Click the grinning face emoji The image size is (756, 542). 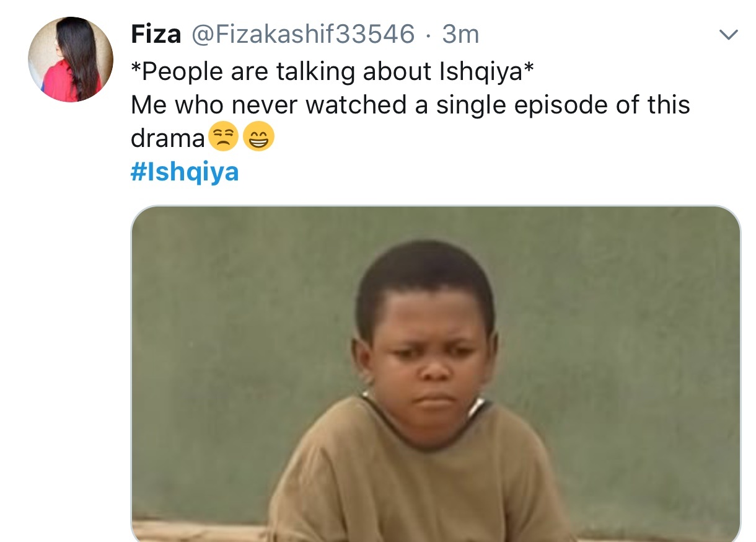tap(258, 138)
